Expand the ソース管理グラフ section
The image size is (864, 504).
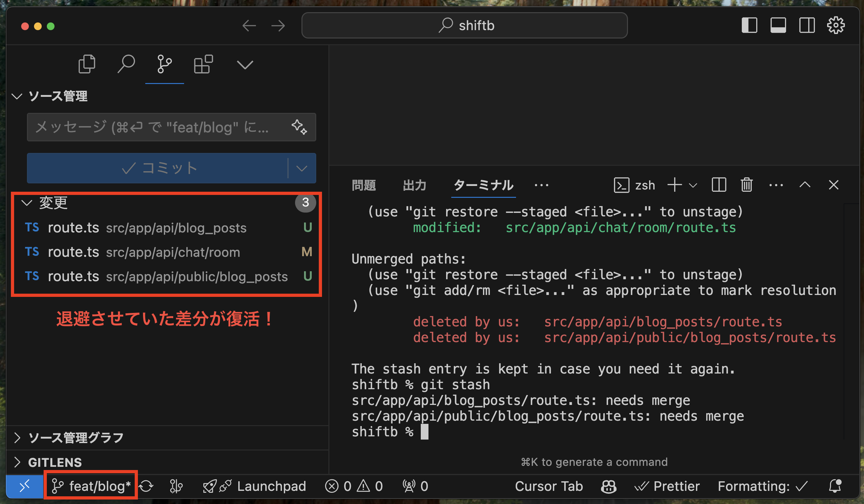(75, 438)
